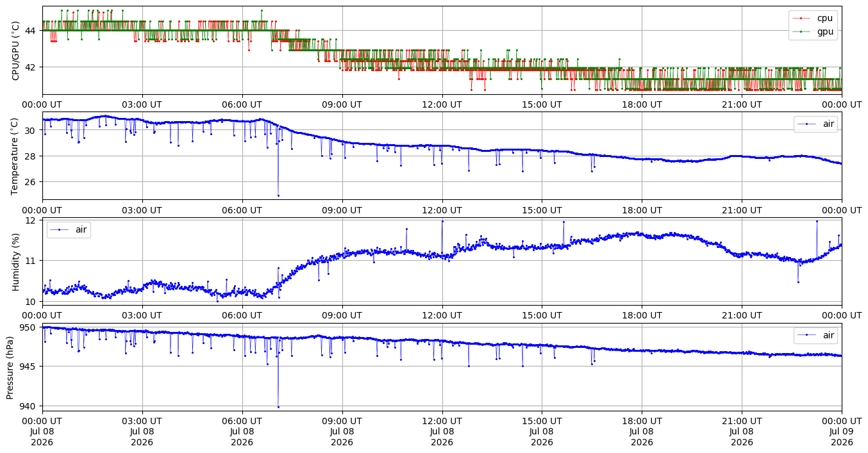Click the cpu legend entry

coord(813,18)
